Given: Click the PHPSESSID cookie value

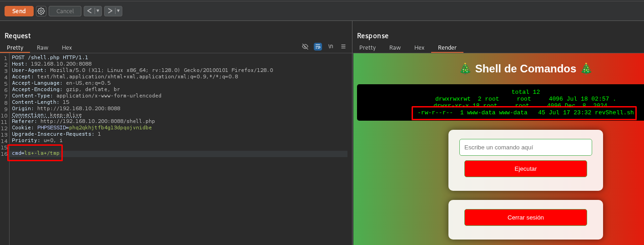Looking at the screenshot, I should pyautogui.click(x=111, y=128).
